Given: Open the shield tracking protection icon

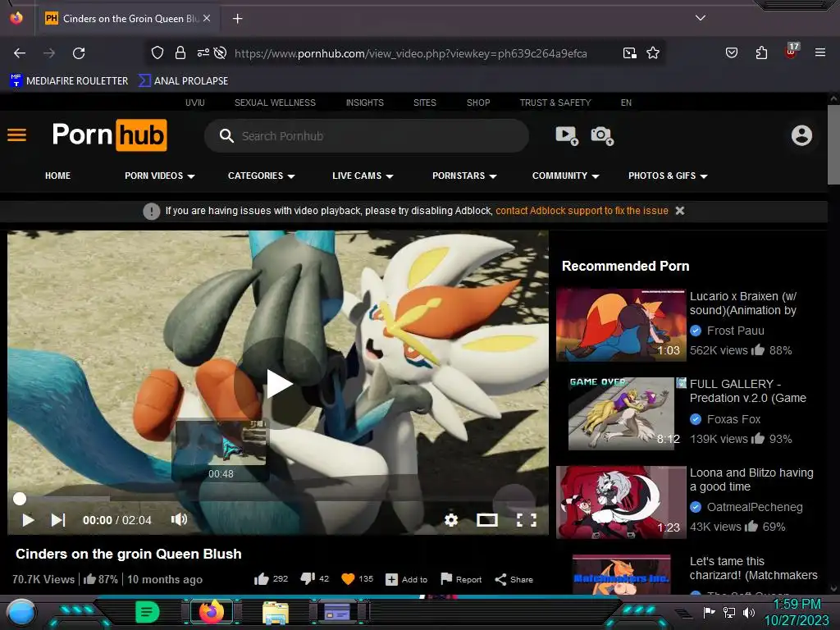Looking at the screenshot, I should click(157, 52).
